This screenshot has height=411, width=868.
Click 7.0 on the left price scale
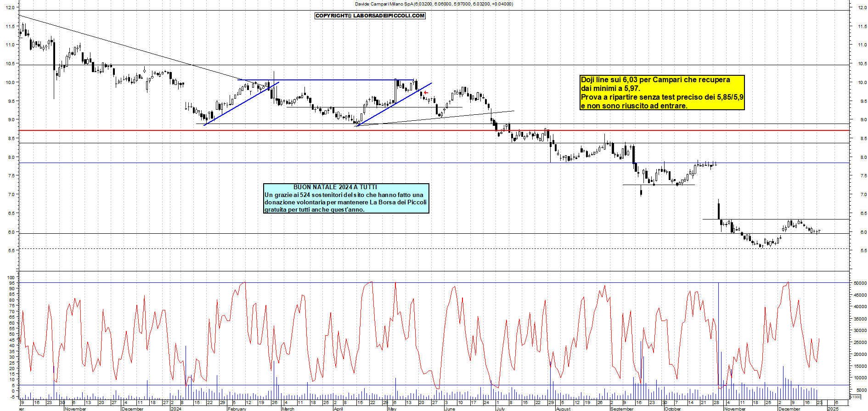[11, 195]
